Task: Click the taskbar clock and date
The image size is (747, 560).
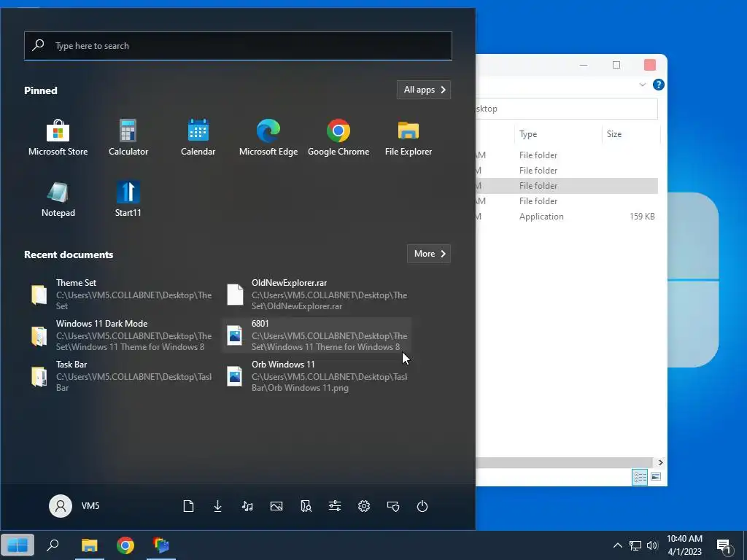Action: pyautogui.click(x=684, y=545)
